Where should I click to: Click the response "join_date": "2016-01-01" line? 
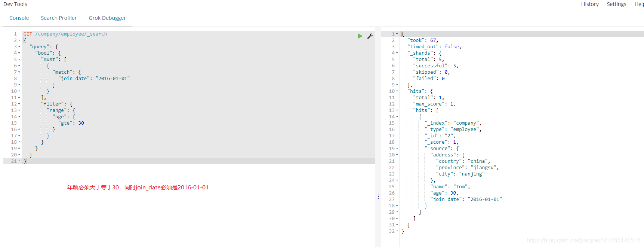466,199
